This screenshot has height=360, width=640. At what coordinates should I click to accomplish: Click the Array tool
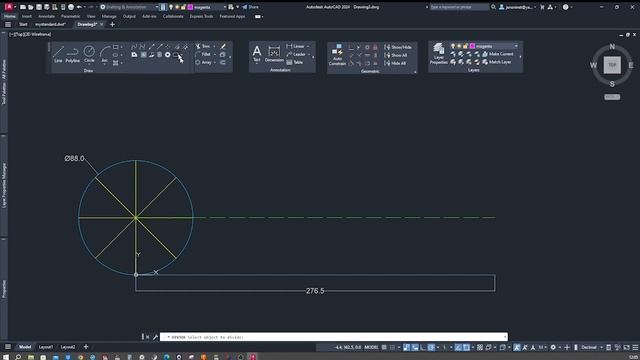(203, 62)
